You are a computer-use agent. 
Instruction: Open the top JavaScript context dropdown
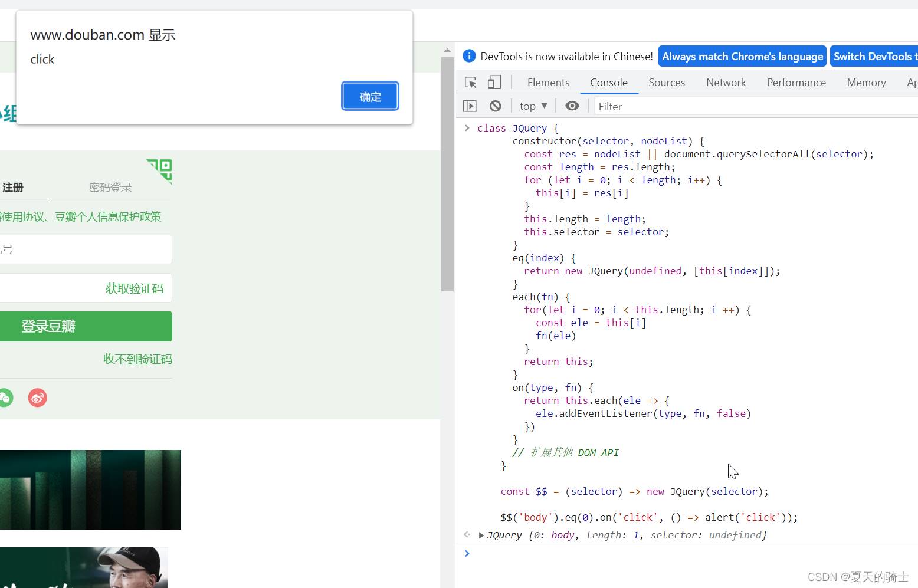click(533, 106)
